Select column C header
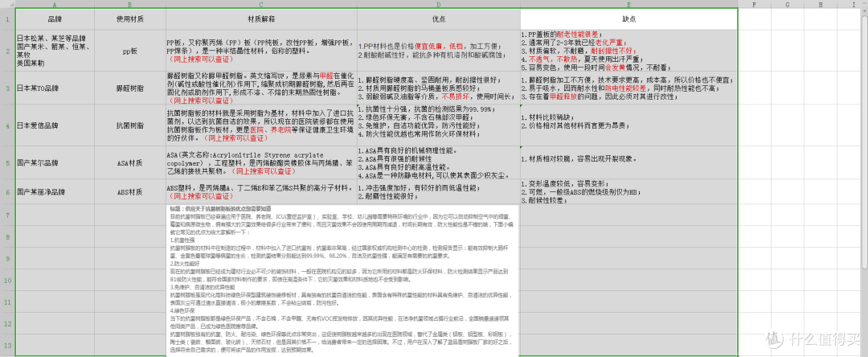 pos(261,4)
